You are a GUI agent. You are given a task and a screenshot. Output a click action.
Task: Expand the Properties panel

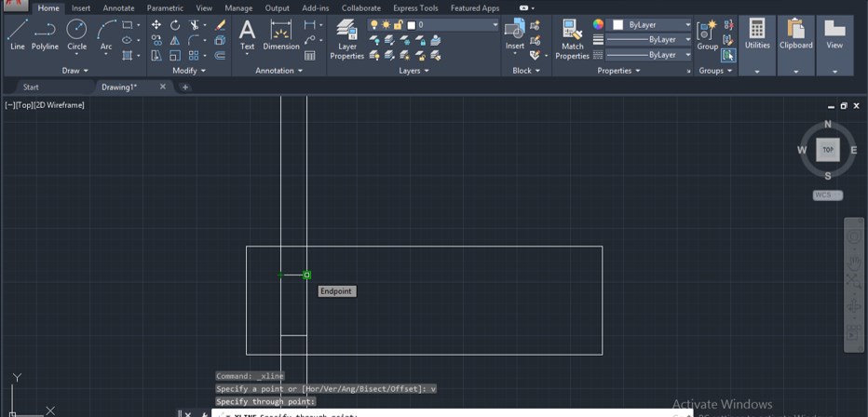pyautogui.click(x=618, y=71)
